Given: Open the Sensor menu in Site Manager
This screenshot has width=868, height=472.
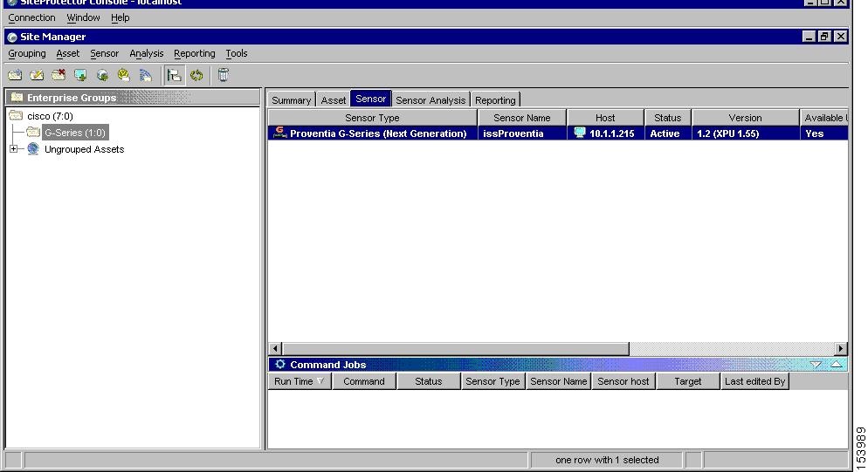Looking at the screenshot, I should coord(104,54).
